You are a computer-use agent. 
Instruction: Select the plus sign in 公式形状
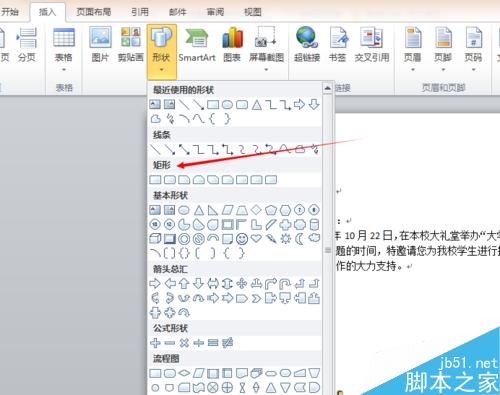point(155,343)
